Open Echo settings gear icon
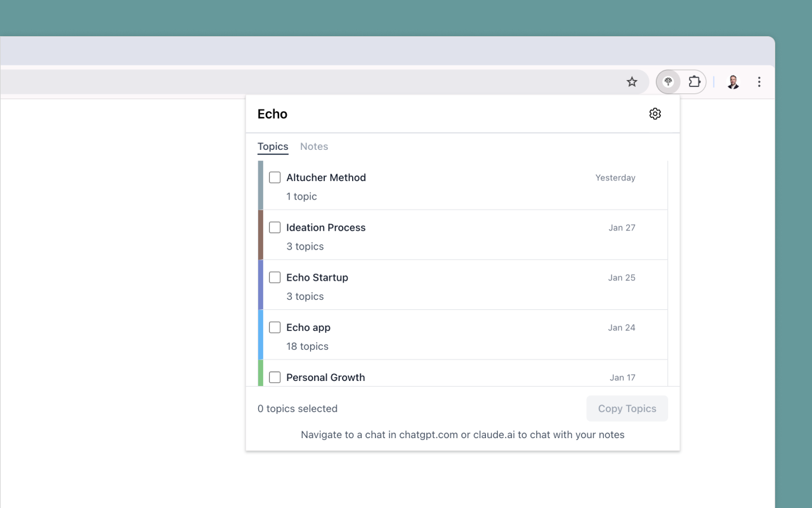 tap(655, 114)
